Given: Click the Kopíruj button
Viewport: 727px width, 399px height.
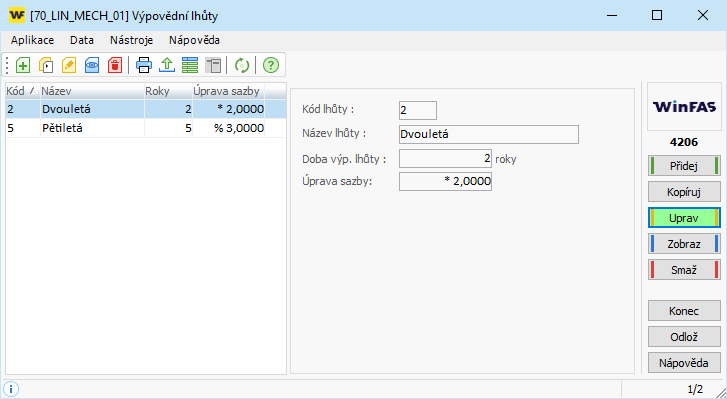Looking at the screenshot, I should (x=684, y=192).
